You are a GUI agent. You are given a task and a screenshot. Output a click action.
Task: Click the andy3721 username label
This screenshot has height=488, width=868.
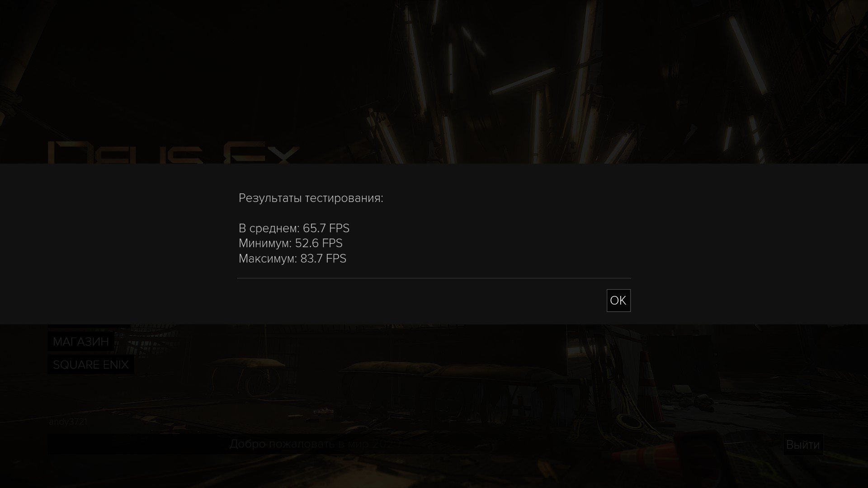tap(68, 422)
